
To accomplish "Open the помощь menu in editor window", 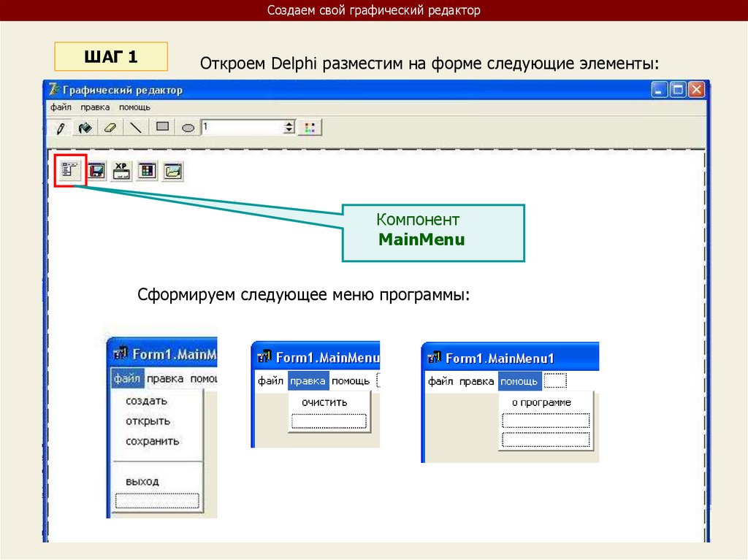I will (x=134, y=107).
